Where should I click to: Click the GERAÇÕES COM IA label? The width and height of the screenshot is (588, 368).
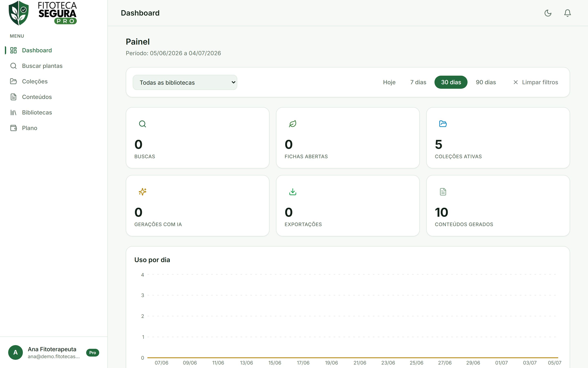click(x=158, y=224)
